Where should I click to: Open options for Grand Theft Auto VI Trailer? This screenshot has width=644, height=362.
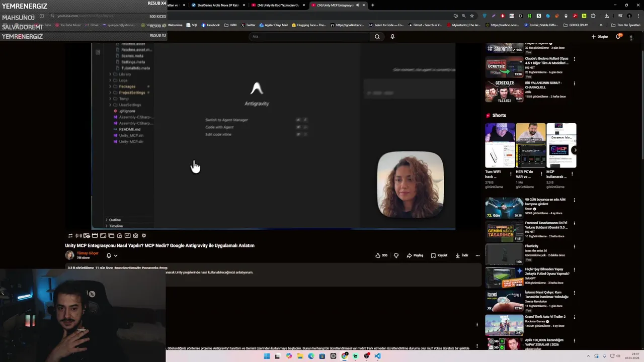pyautogui.click(x=575, y=317)
